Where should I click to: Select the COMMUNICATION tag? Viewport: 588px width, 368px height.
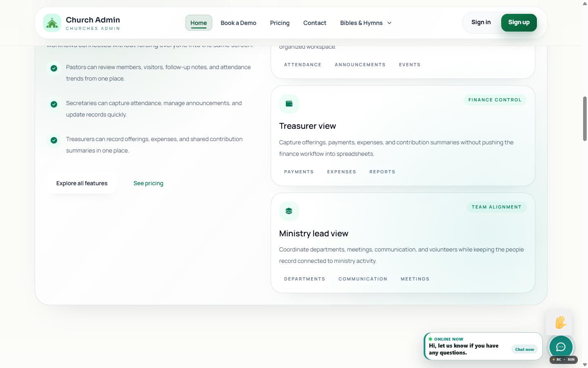pos(363,279)
